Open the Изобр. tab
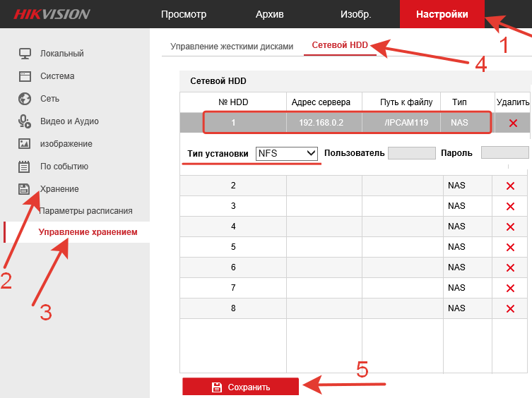Viewport: 532px width, 398px height. click(356, 14)
